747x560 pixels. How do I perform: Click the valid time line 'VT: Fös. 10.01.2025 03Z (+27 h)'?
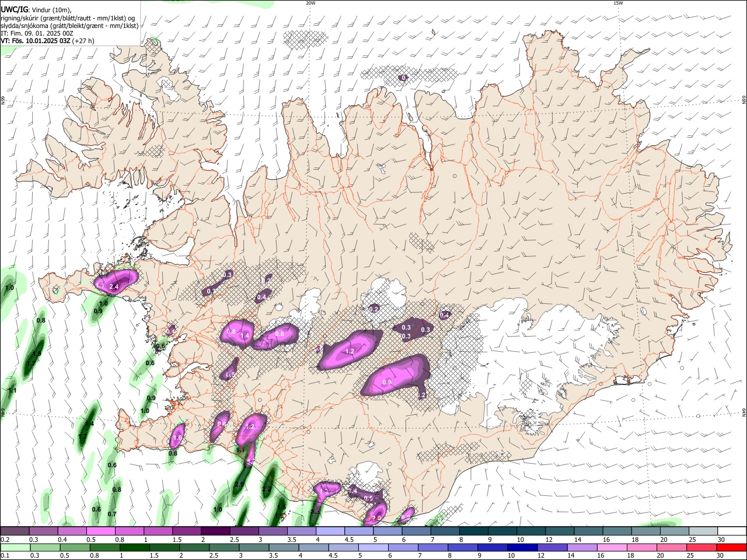(47, 41)
